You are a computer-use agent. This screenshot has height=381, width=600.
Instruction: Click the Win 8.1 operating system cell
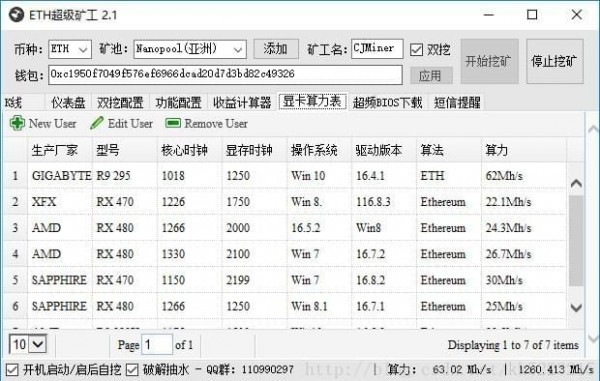coord(319,306)
